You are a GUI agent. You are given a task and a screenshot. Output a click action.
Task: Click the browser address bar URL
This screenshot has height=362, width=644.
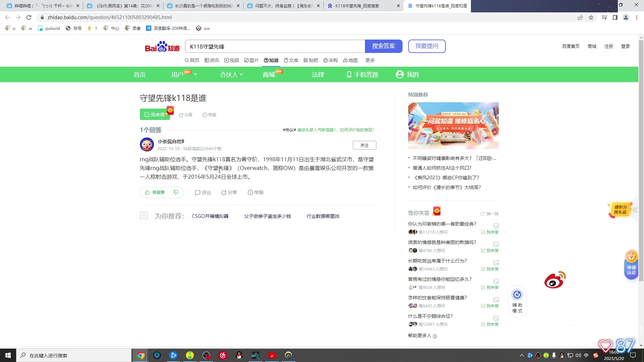tap(110, 17)
